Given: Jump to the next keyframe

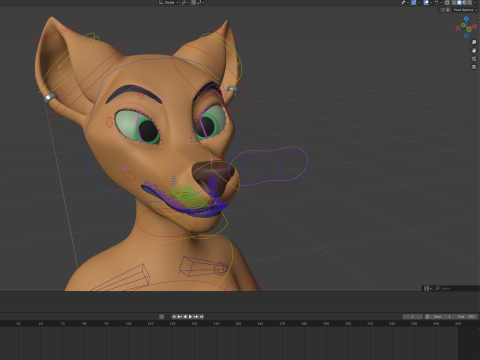Looking at the screenshot, I should [x=196, y=317].
